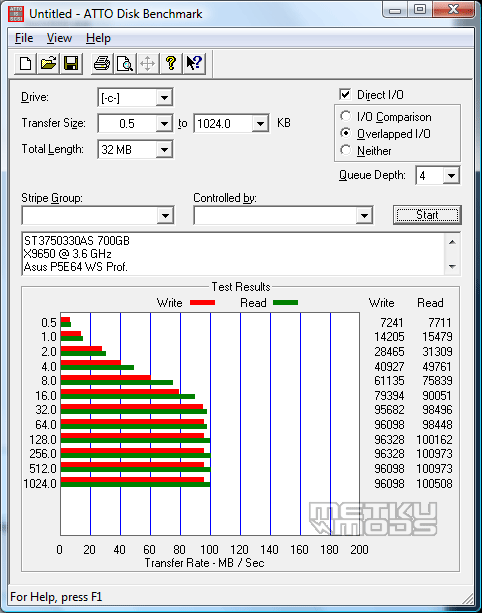The height and width of the screenshot is (613, 482).
Task: Click the New document toolbar icon
Action: coord(25,63)
